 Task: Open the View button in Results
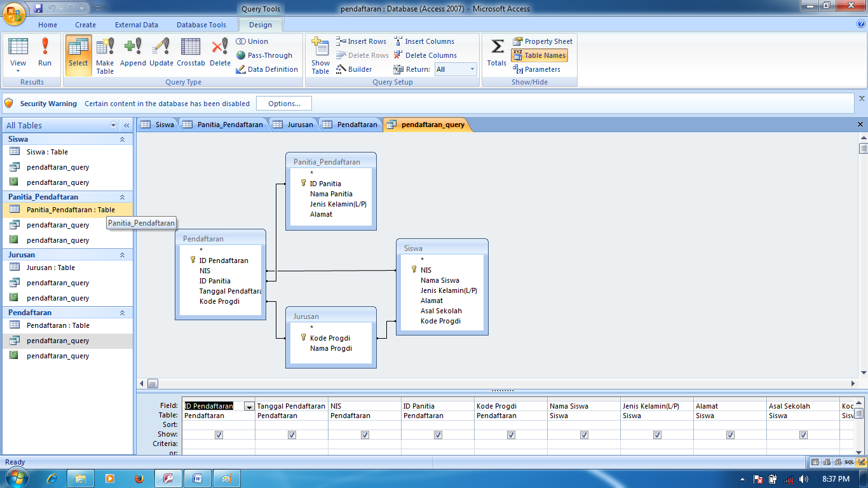coord(18,55)
